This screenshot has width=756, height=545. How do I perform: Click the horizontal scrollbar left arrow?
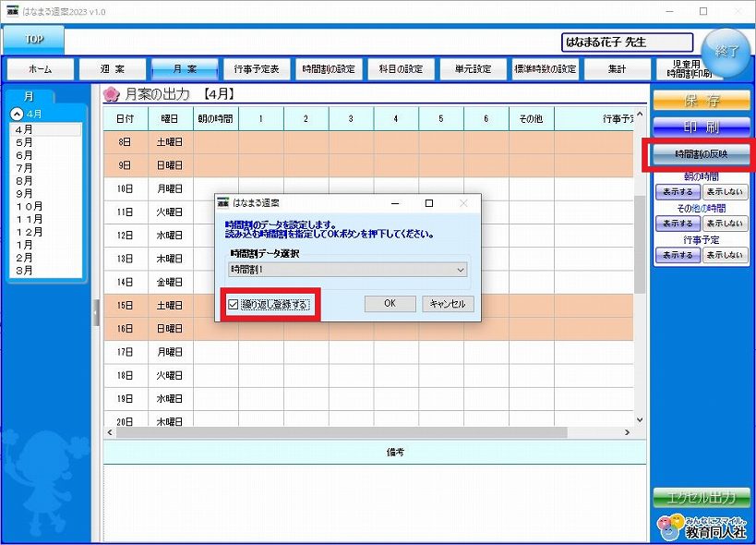110,432
